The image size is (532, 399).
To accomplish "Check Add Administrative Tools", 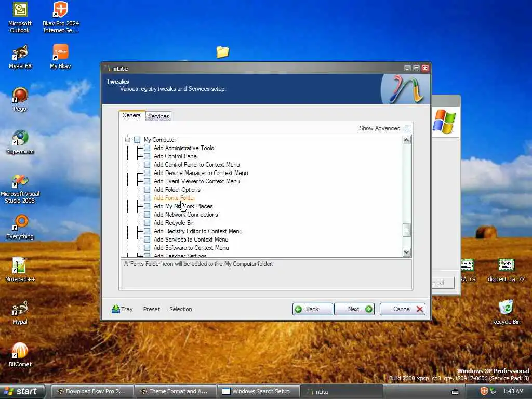I will point(147,148).
